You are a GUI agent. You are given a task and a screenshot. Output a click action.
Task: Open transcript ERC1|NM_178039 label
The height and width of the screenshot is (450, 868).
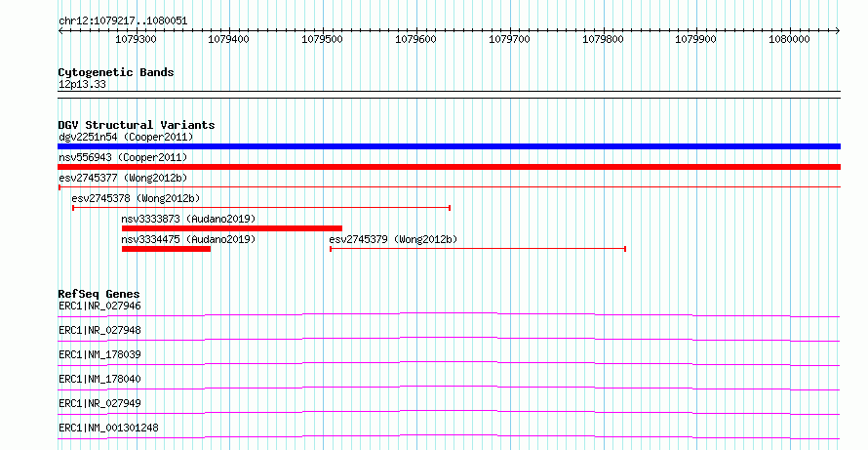pos(99,354)
